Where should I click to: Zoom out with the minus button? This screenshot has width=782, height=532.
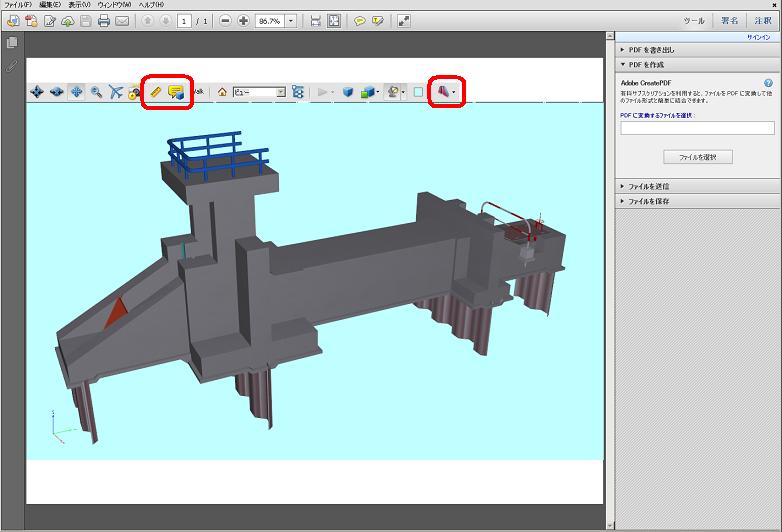click(225, 21)
